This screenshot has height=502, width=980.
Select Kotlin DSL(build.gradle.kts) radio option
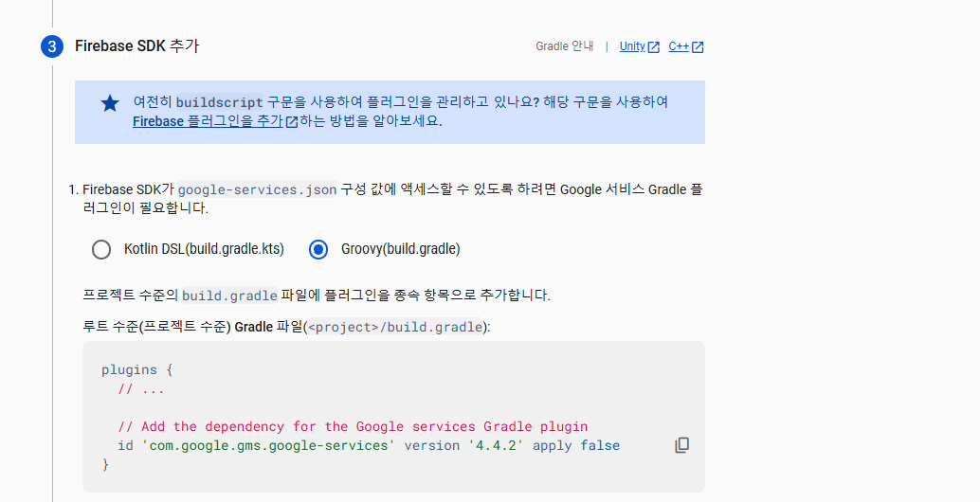101,249
